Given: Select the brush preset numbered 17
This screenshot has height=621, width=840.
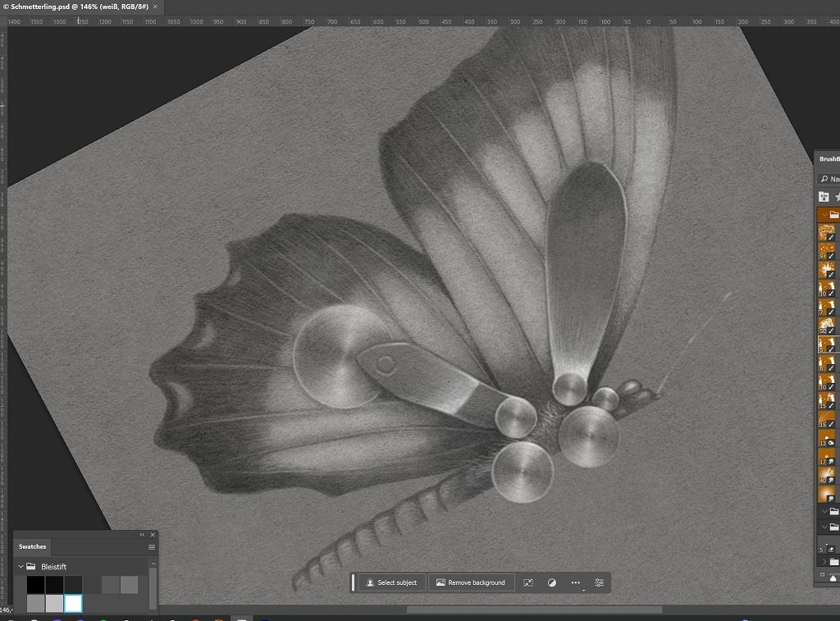Looking at the screenshot, I should [x=827, y=456].
